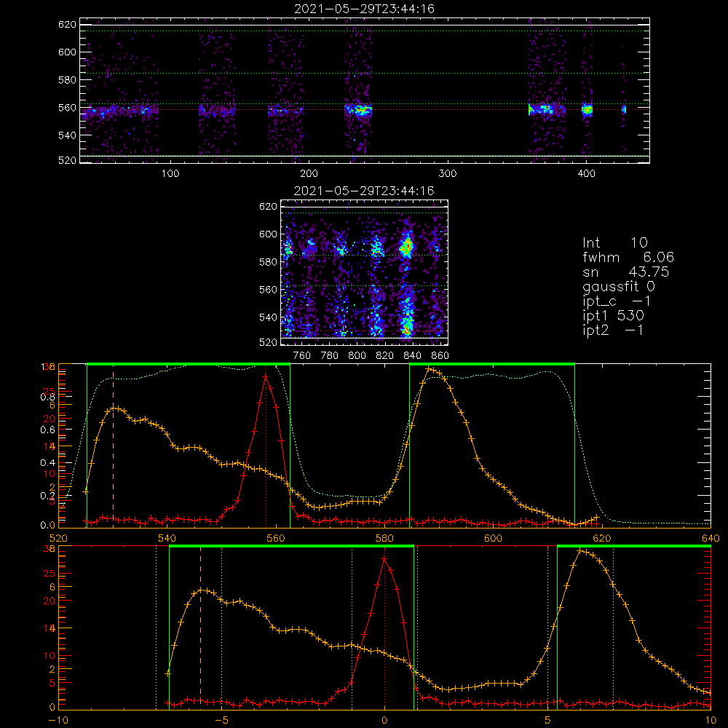Image resolution: width=728 pixels, height=728 pixels.
Task: Click x-axis label 760 under the middle image
Action: [302, 356]
